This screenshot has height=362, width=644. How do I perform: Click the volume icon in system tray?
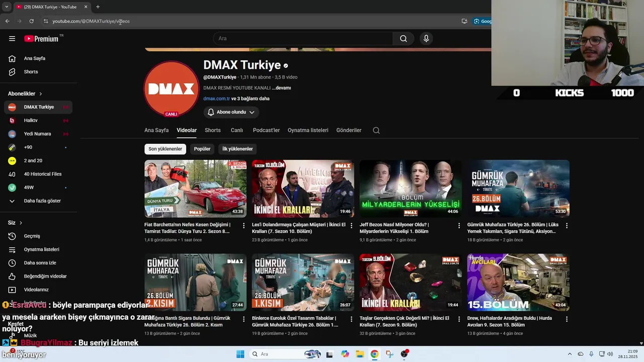[x=610, y=354]
